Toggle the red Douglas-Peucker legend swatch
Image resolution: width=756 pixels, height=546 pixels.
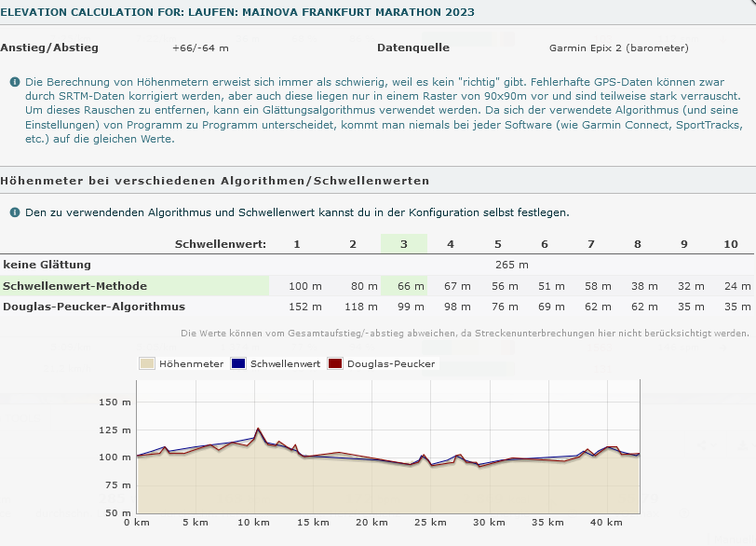[x=335, y=363]
